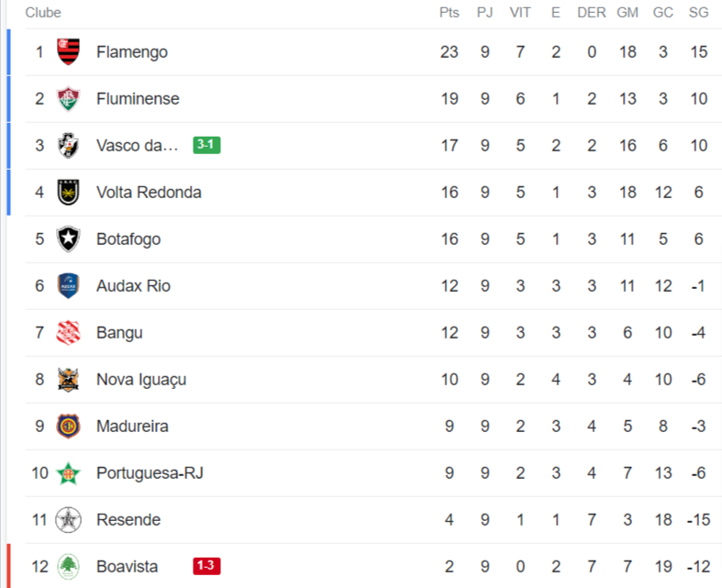The width and height of the screenshot is (722, 588).
Task: Select the Botafogo team name
Action: pos(128,239)
